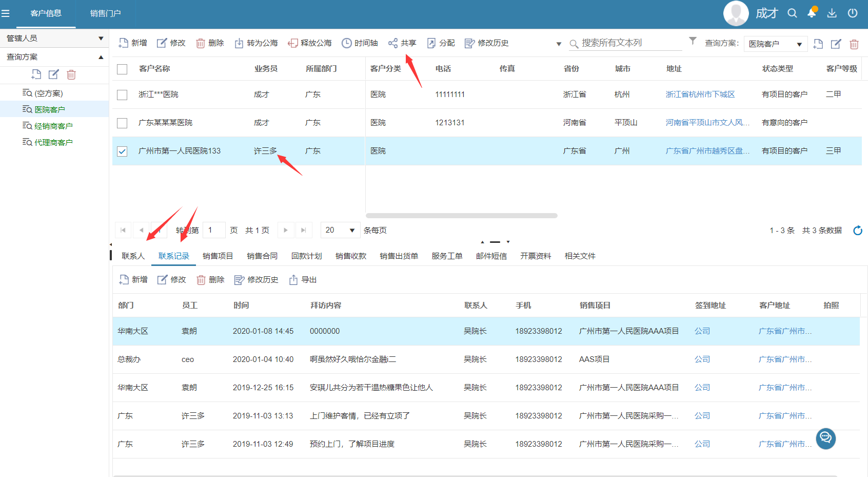Click the filter funnel icon
Screen dimensions: 868x477
[x=693, y=41]
